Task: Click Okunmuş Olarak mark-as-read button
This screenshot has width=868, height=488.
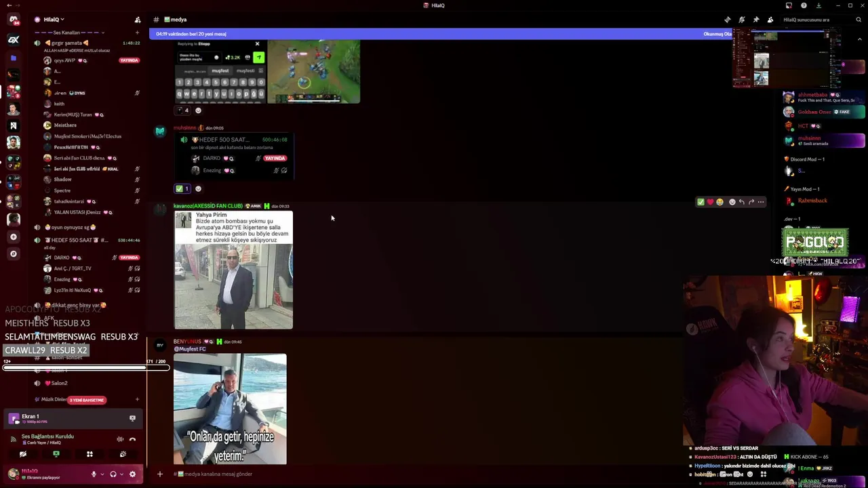Action: point(717,34)
